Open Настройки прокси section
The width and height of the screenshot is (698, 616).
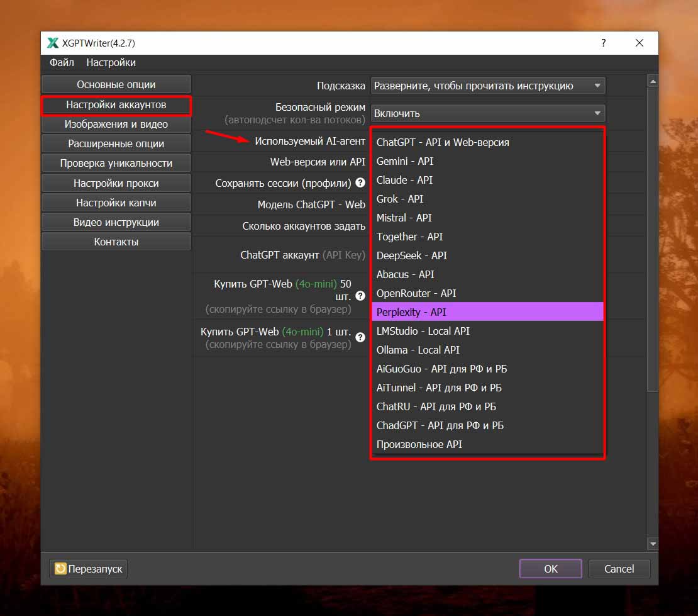click(x=116, y=183)
